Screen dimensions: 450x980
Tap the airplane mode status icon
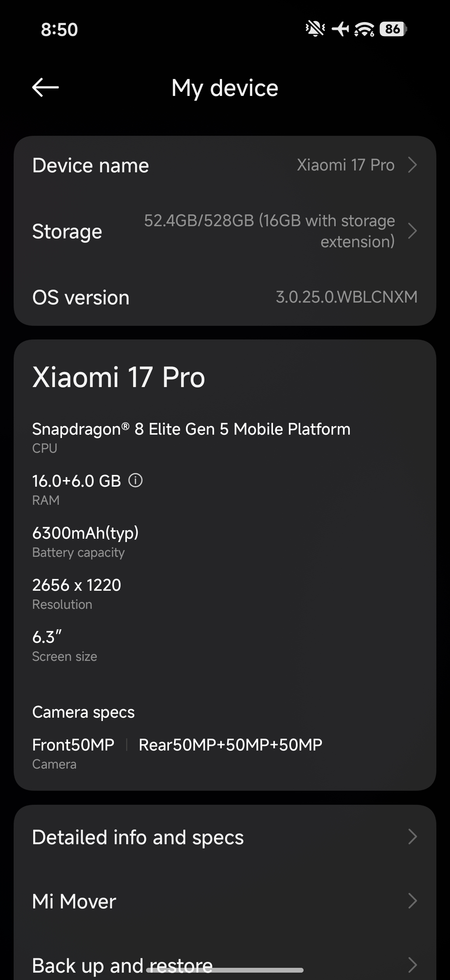coord(340,29)
